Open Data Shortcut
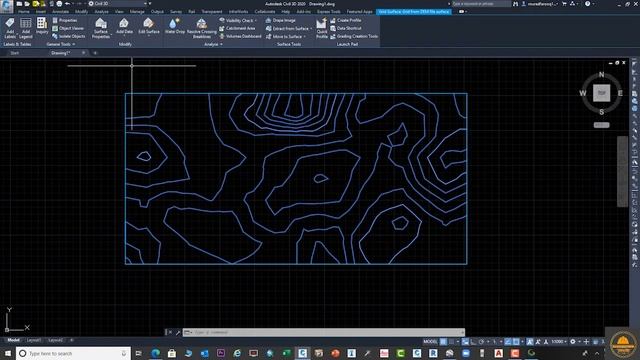640x360 pixels. [346, 28]
